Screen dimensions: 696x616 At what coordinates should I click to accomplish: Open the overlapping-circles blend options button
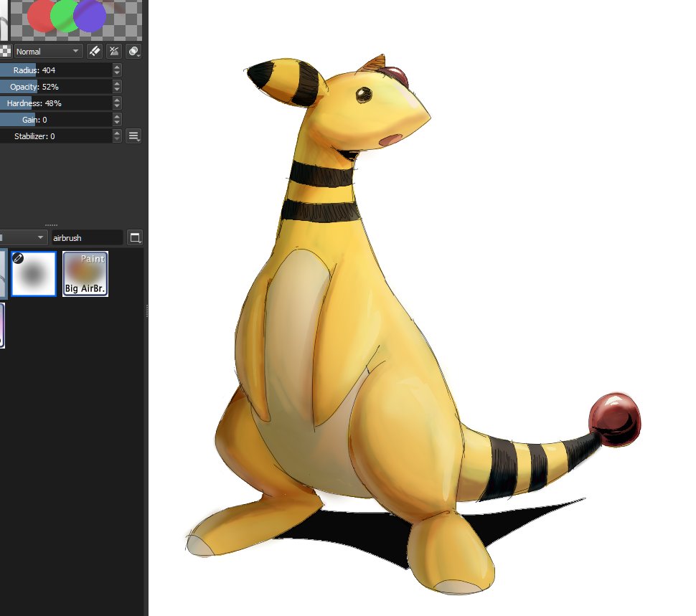pyautogui.click(x=134, y=52)
